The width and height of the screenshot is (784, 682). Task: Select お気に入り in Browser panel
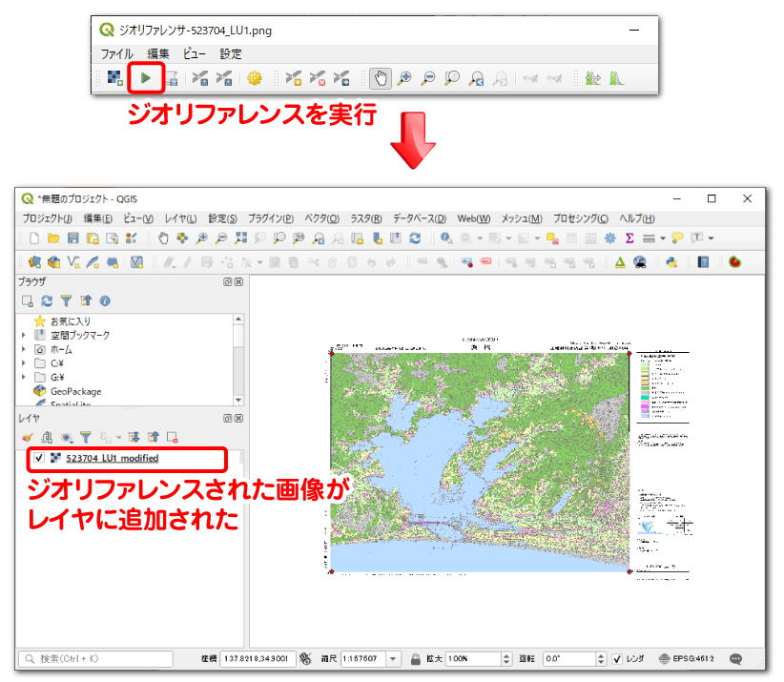[x=71, y=321]
